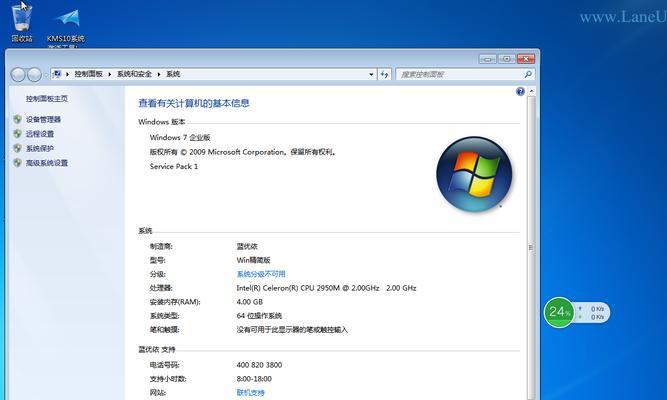Viewport: 667px width, 400px height.
Task: Click the 处理器 label
Action: click(x=161, y=288)
